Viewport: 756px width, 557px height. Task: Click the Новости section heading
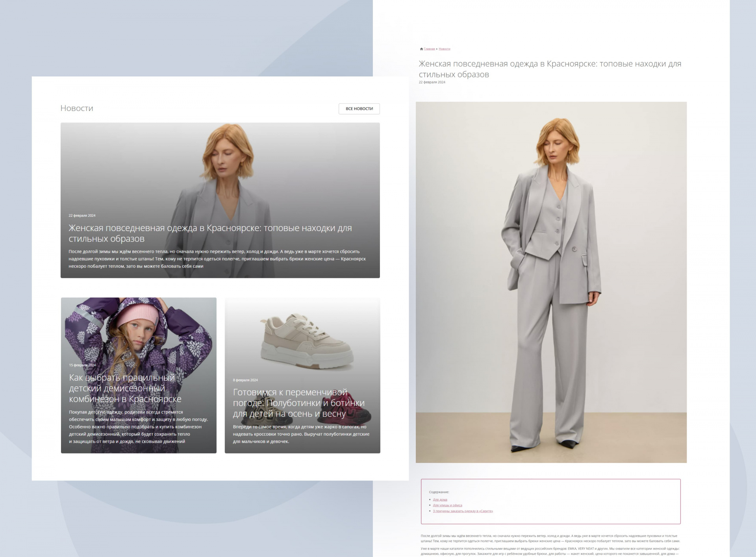tap(77, 108)
